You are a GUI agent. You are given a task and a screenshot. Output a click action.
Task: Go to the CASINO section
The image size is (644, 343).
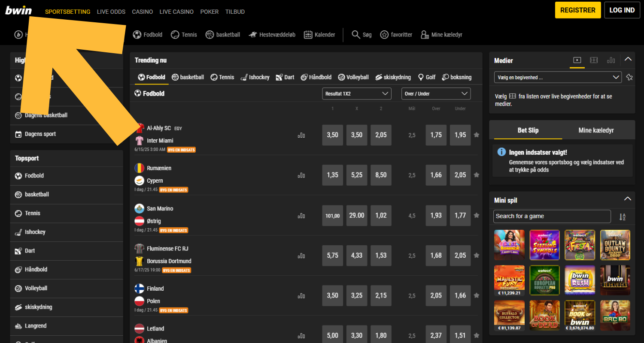pyautogui.click(x=143, y=12)
